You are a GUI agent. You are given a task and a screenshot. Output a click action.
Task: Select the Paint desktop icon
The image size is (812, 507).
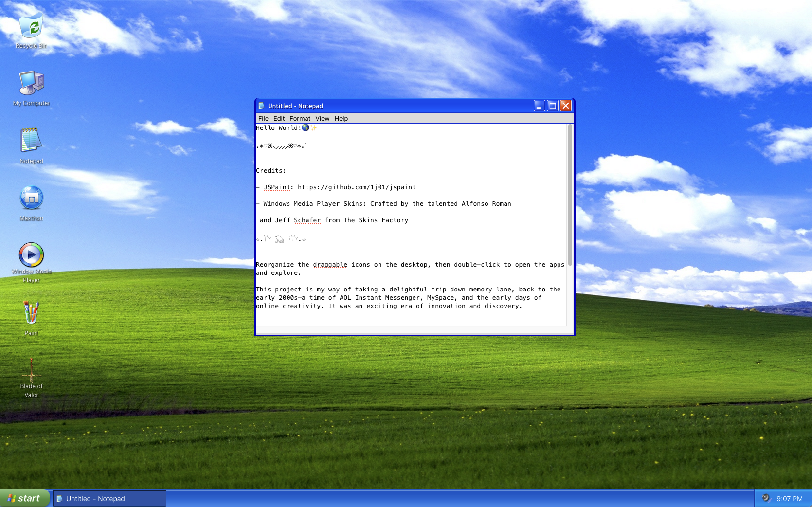(x=31, y=319)
